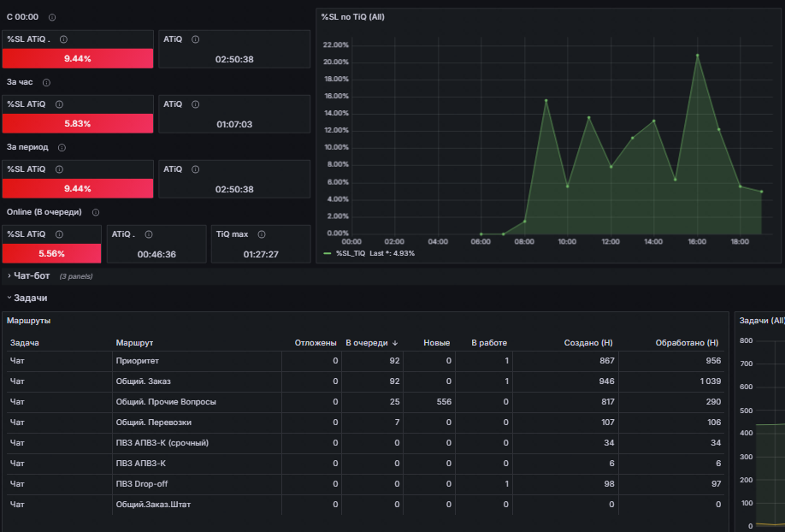This screenshot has height=532, width=785.
Task: Click info icon on ATiQ 00:46:36 panel
Action: 149,234
